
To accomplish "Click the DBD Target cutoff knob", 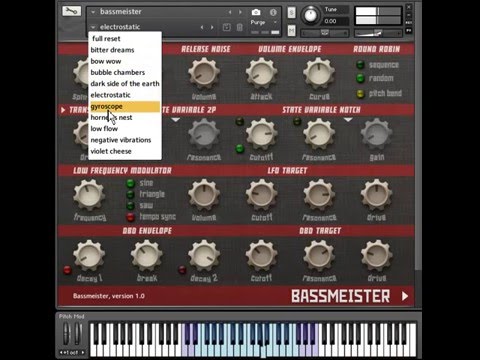I will (262, 256).
